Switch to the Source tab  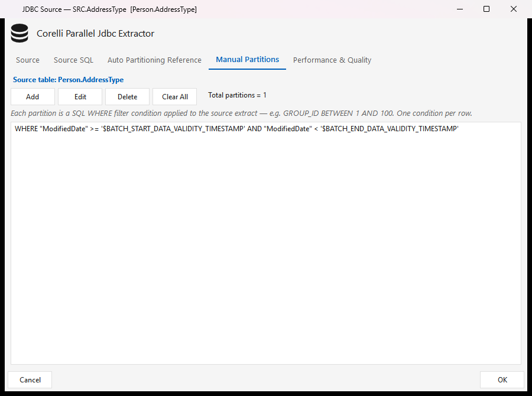point(27,60)
